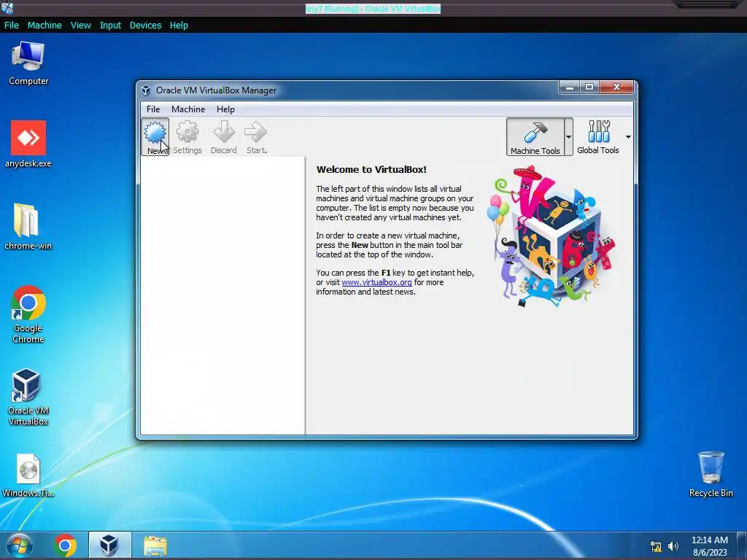Click the volume speaker tray icon
The width and height of the screenshot is (747, 560).
(x=673, y=546)
